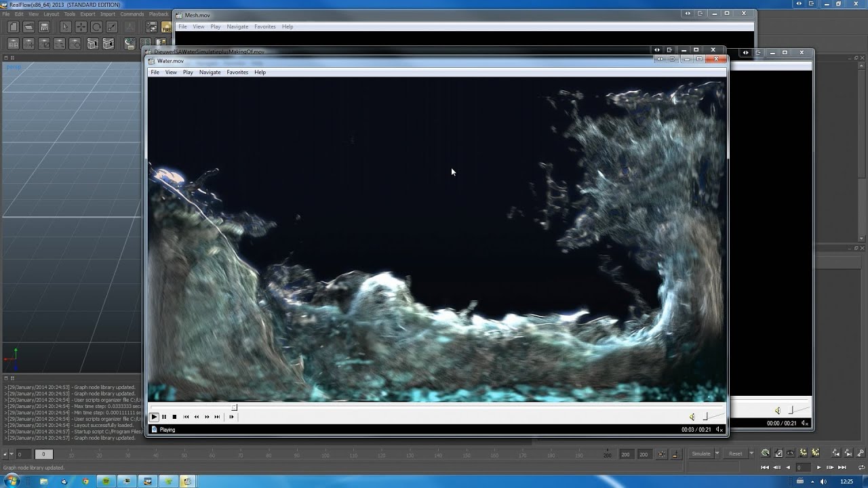Click the green-dotted icon in second toolbar row
Screen dimensions: 868x488
point(130,44)
